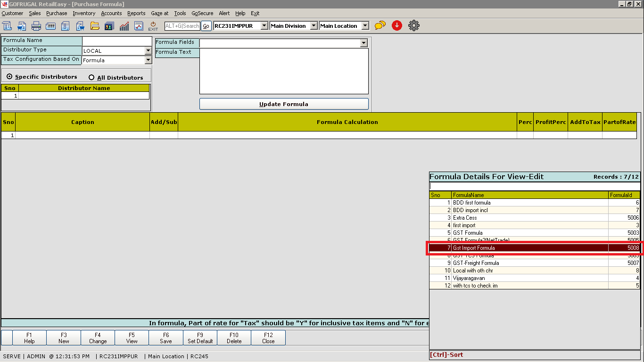Open the settings gear icon
Screen dimensions: 644x362
pyautogui.click(x=414, y=25)
